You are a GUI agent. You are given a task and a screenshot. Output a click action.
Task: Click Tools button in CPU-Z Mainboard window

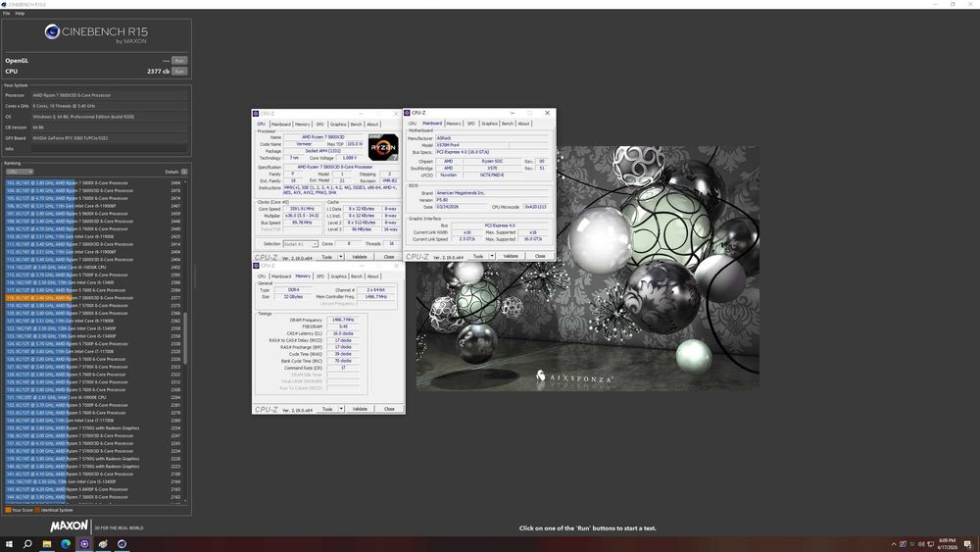pos(478,256)
